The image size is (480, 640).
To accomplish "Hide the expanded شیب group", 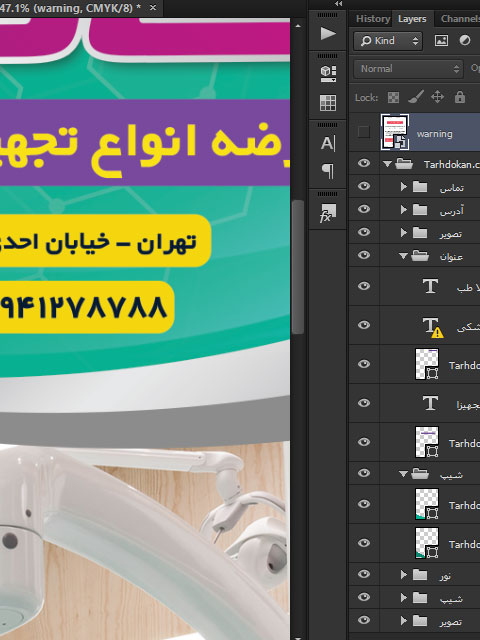I will tap(364, 473).
